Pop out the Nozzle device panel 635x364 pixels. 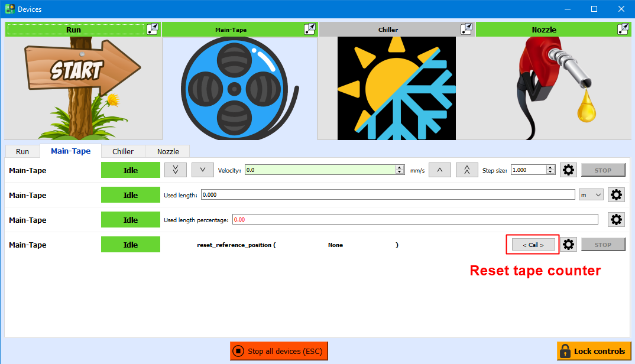tap(623, 29)
